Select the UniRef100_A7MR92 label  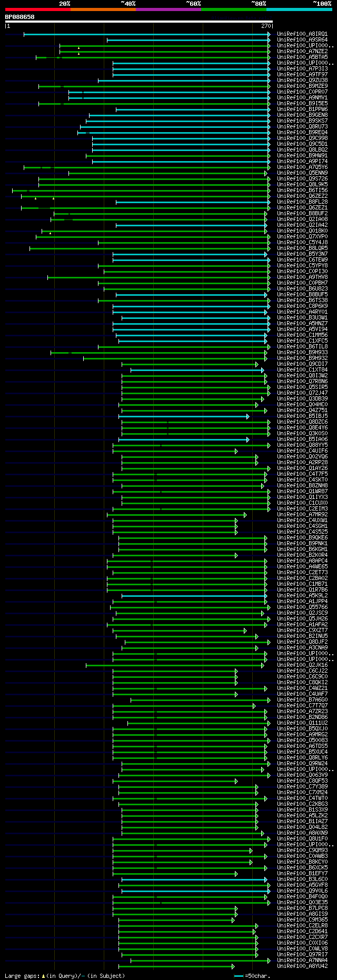tap(302, 515)
